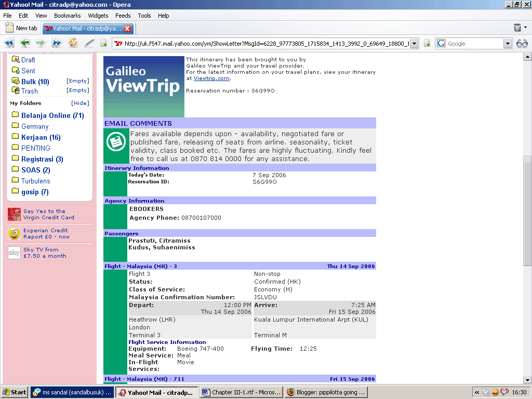Open the Turbulens folder
Screen dimensions: 532x399
[36, 181]
